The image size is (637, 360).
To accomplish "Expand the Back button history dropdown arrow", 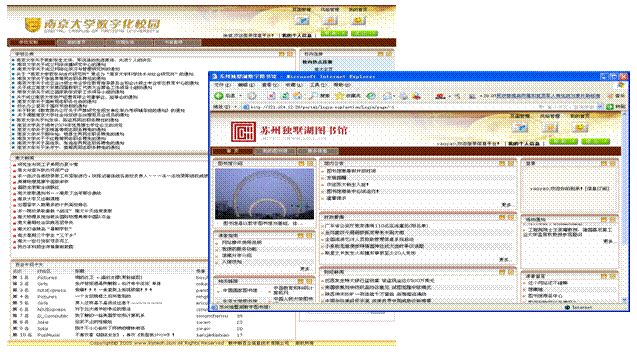I will 240,96.
